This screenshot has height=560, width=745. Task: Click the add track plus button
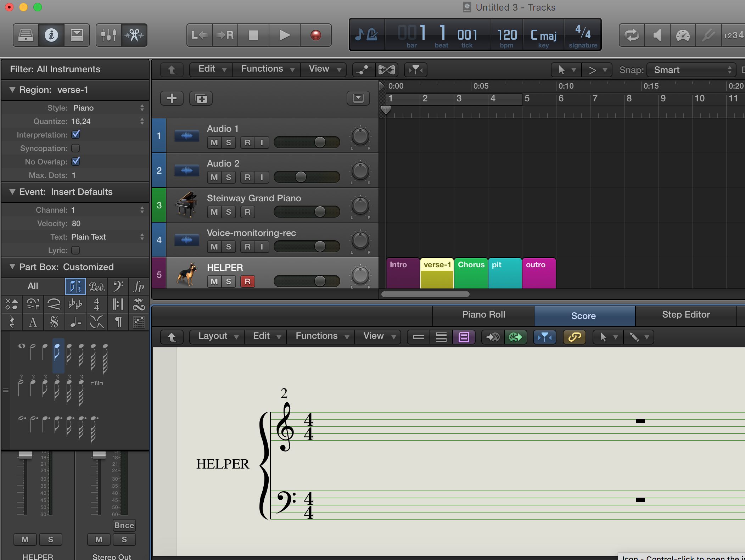[x=172, y=98]
